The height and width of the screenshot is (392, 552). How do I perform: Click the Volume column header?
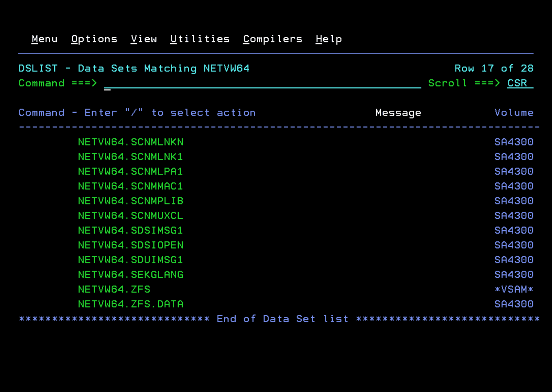514,113
